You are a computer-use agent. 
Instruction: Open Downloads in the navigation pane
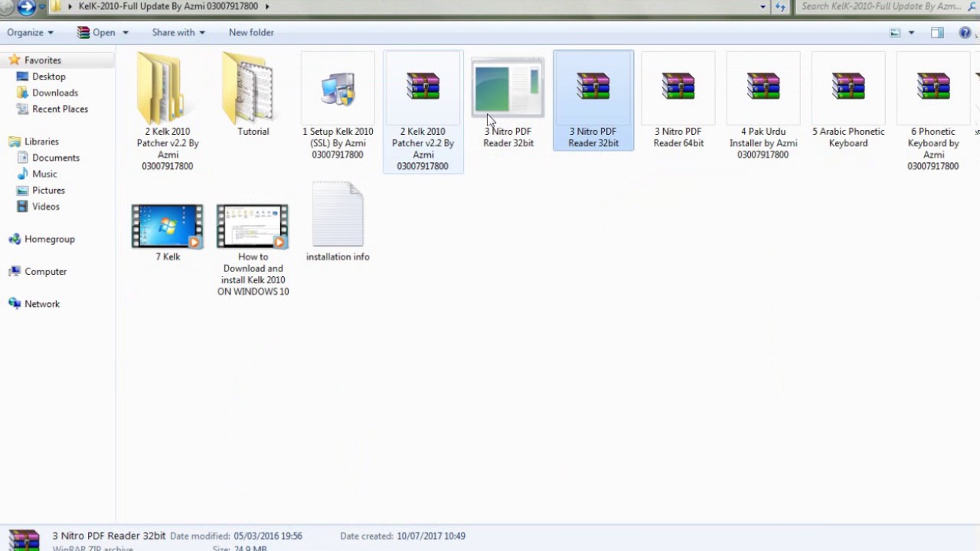54,93
